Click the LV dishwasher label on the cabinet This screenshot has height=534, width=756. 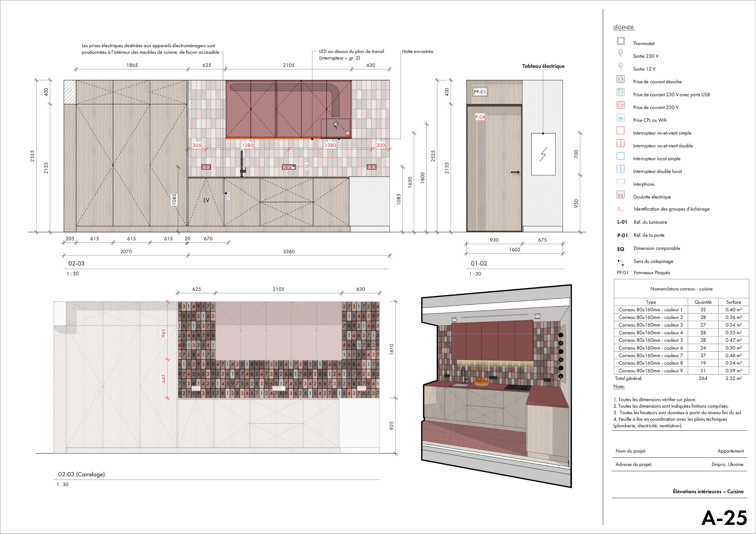click(207, 200)
